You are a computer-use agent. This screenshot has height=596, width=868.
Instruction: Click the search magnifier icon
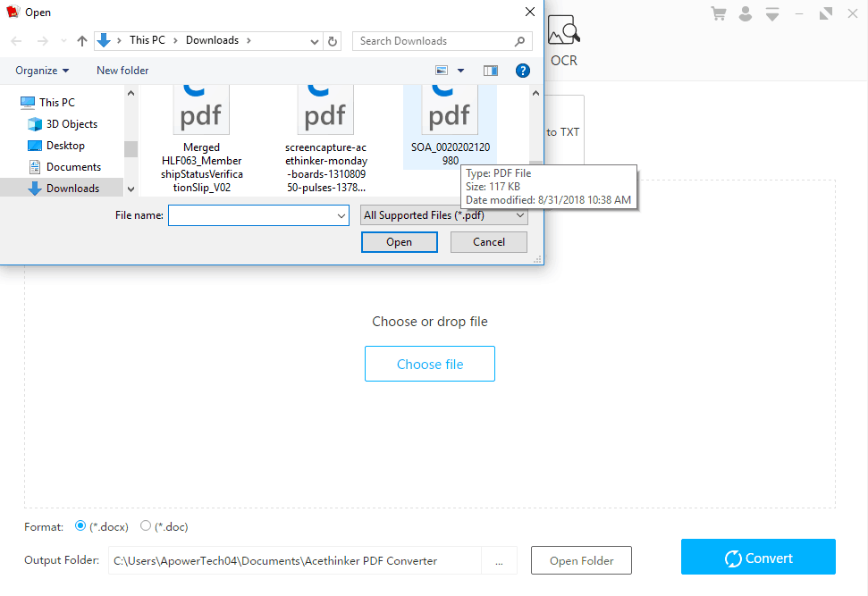(x=519, y=41)
